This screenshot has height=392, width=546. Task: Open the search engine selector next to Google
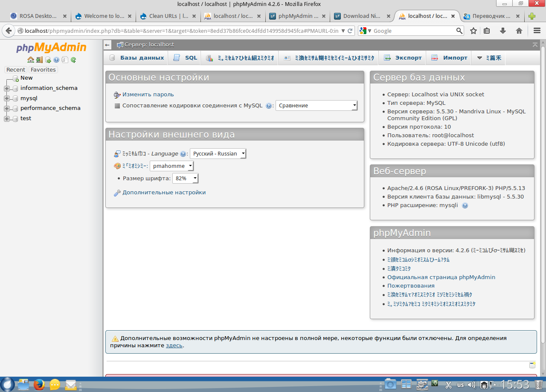coord(366,31)
